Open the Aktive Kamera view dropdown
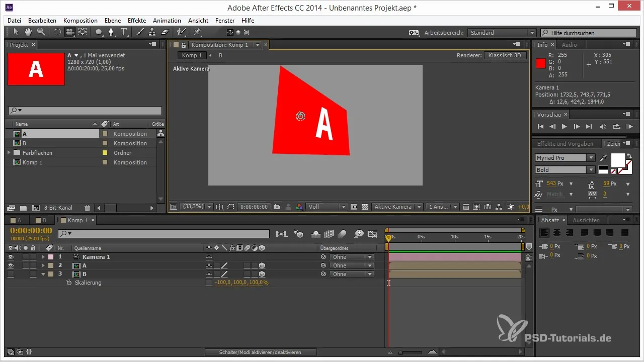The width and height of the screenshot is (644, 362). tap(397, 207)
